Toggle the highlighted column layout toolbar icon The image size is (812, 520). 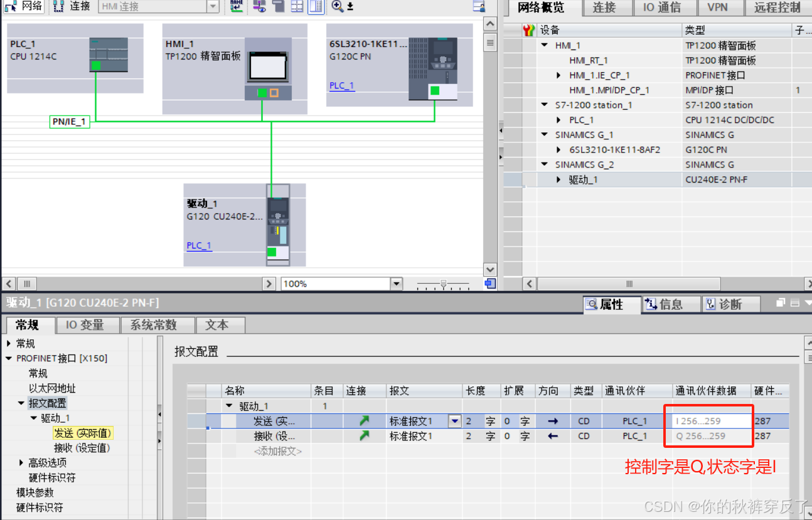click(316, 6)
